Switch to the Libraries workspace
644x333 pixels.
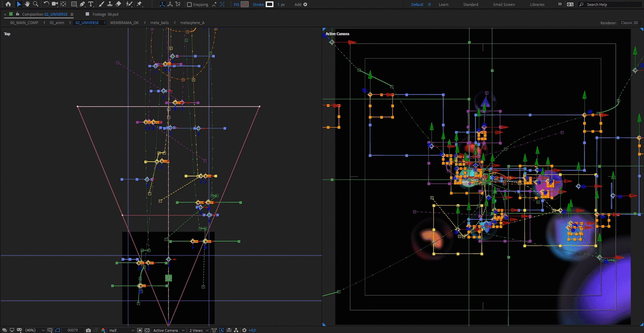pos(537,5)
